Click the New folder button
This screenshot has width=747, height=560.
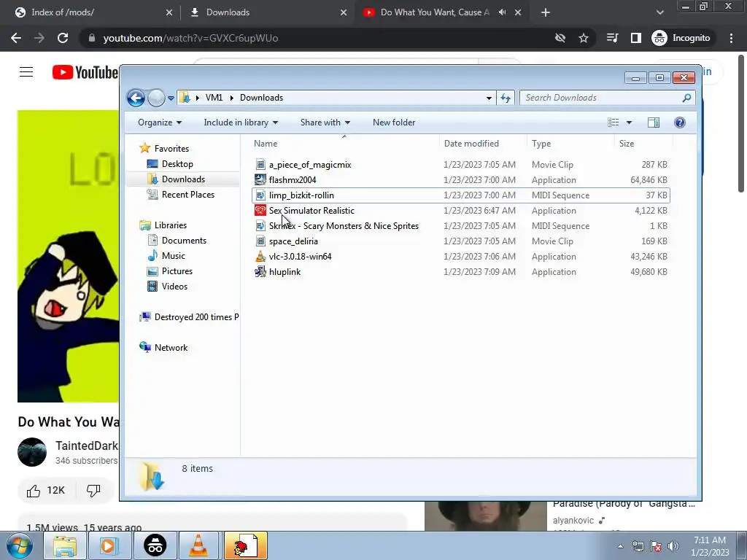(x=394, y=122)
